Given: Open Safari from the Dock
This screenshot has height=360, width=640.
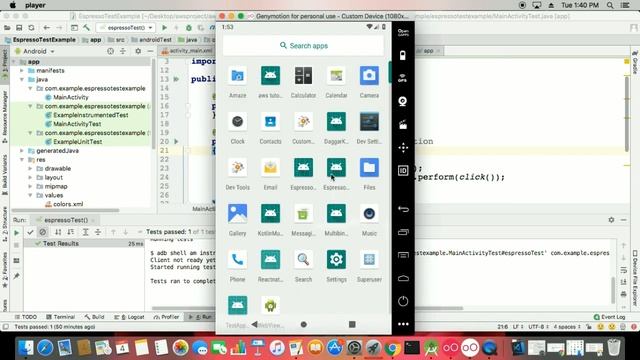Looking at the screenshot, I should coord(45,348).
